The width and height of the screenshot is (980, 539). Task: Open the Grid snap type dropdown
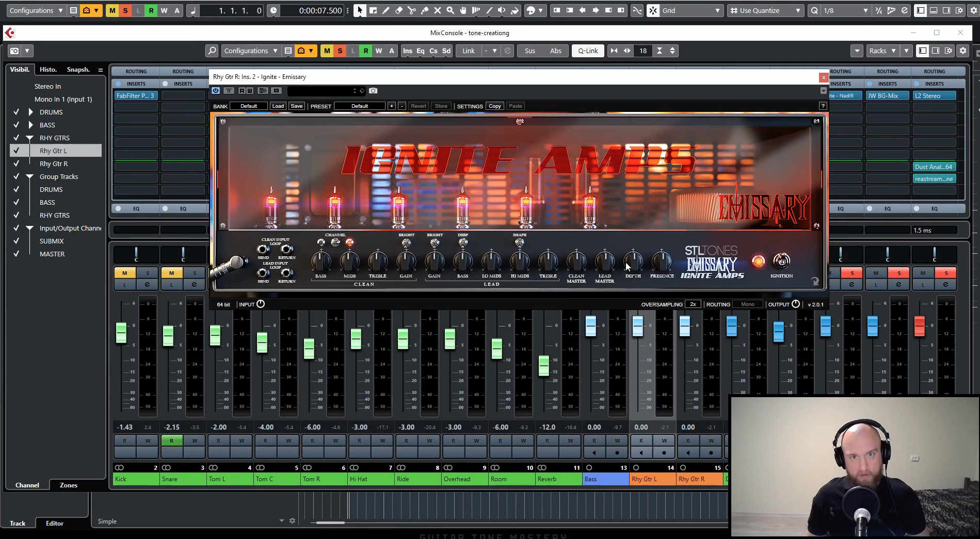691,10
